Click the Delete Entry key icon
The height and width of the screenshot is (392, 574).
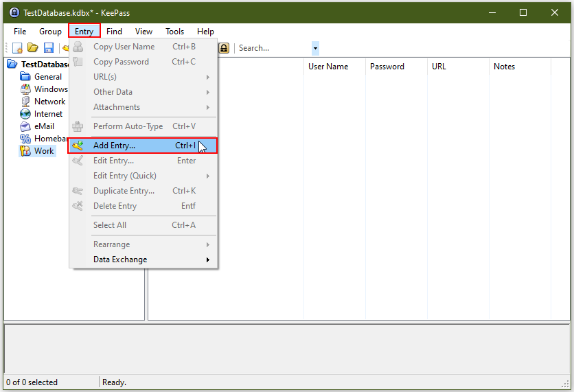tap(78, 206)
